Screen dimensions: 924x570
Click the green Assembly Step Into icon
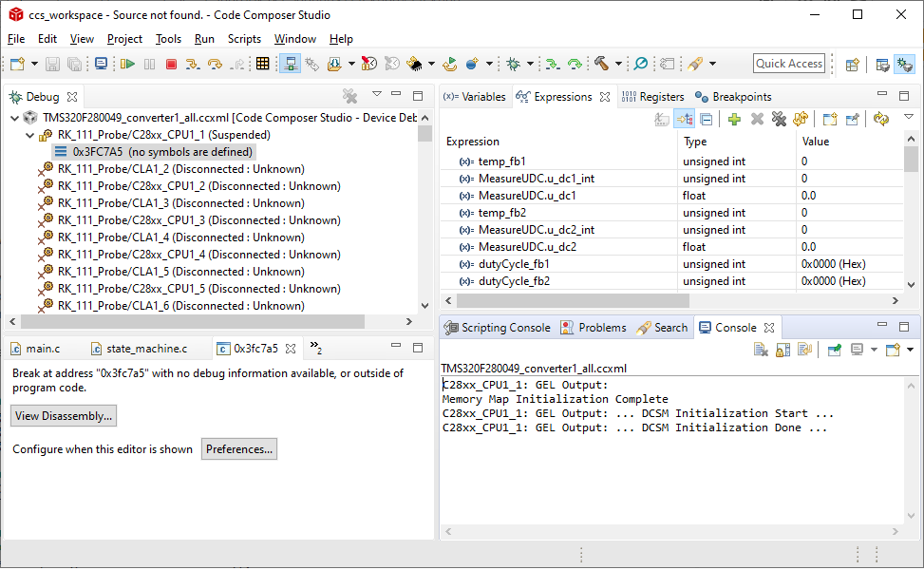552,64
